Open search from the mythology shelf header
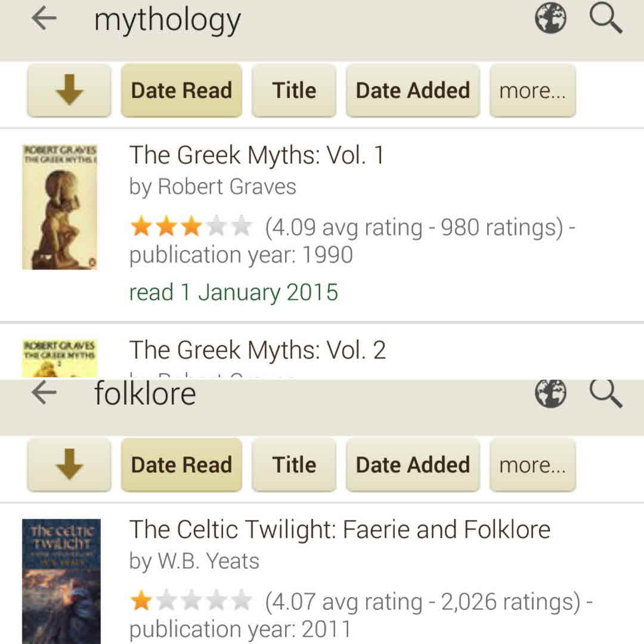This screenshot has width=644, height=644. point(606,19)
